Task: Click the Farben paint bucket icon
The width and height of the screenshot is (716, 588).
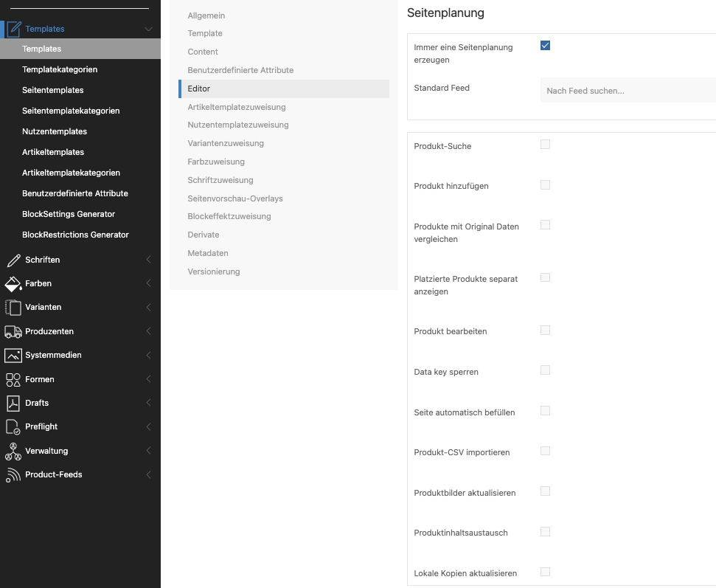Action: [x=13, y=283]
